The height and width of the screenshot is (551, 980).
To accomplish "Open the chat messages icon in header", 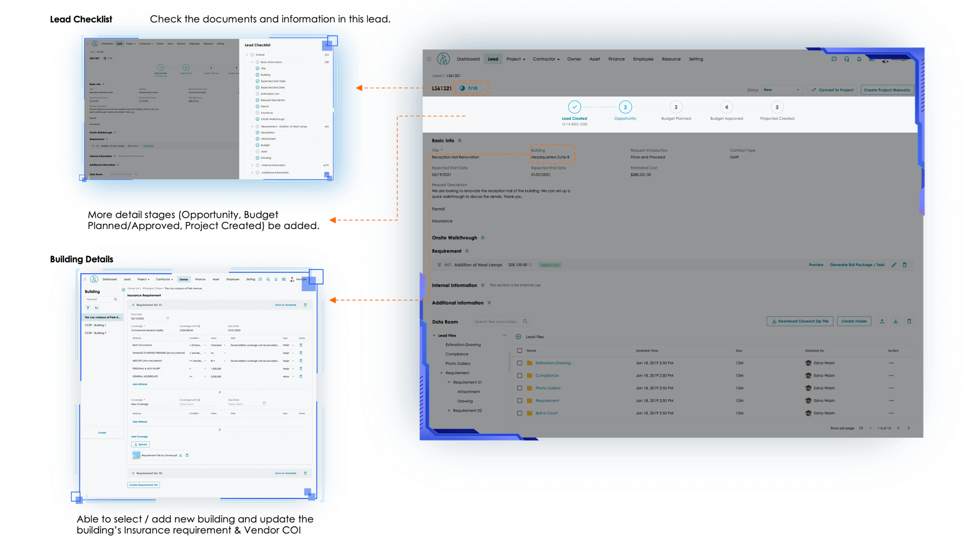I will [834, 59].
